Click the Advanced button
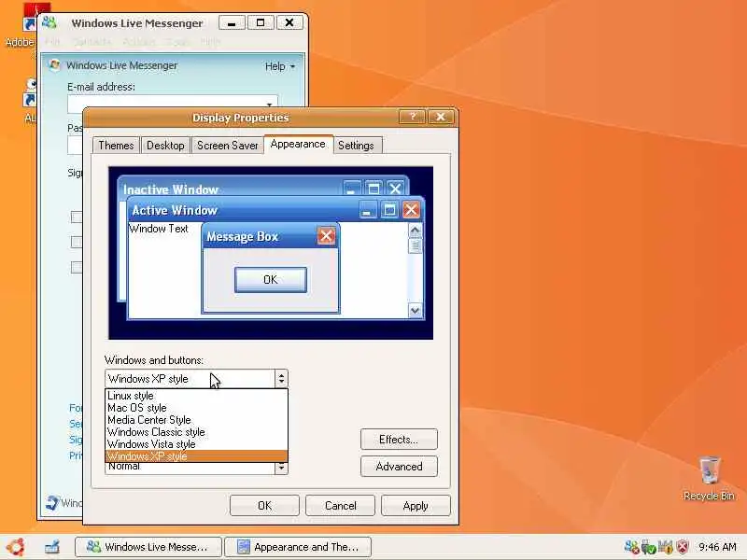The image size is (747, 560). tap(399, 466)
